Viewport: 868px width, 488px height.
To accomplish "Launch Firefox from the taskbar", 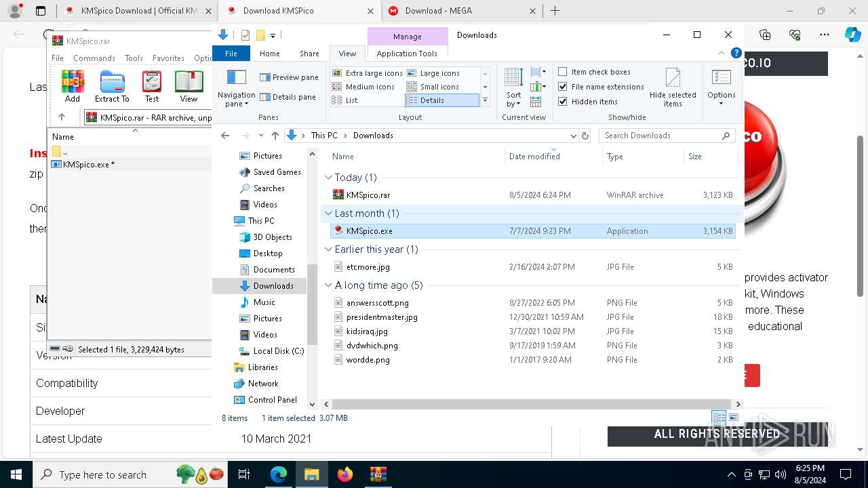I will tap(345, 474).
